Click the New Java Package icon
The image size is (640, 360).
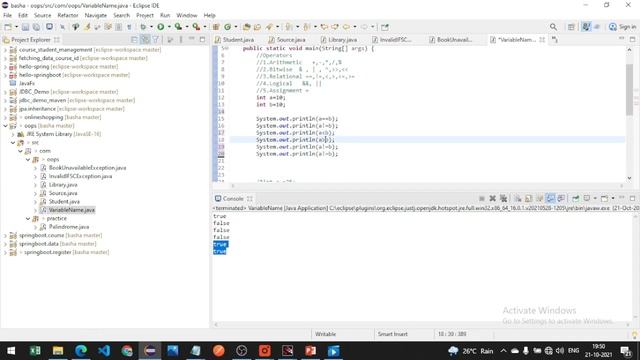pyautogui.click(x=216, y=27)
